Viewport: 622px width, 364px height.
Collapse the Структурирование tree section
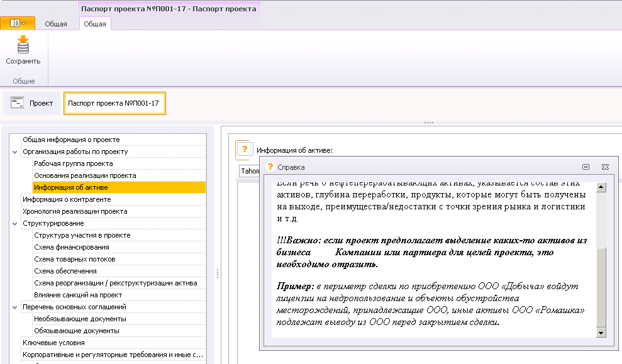click(14, 224)
